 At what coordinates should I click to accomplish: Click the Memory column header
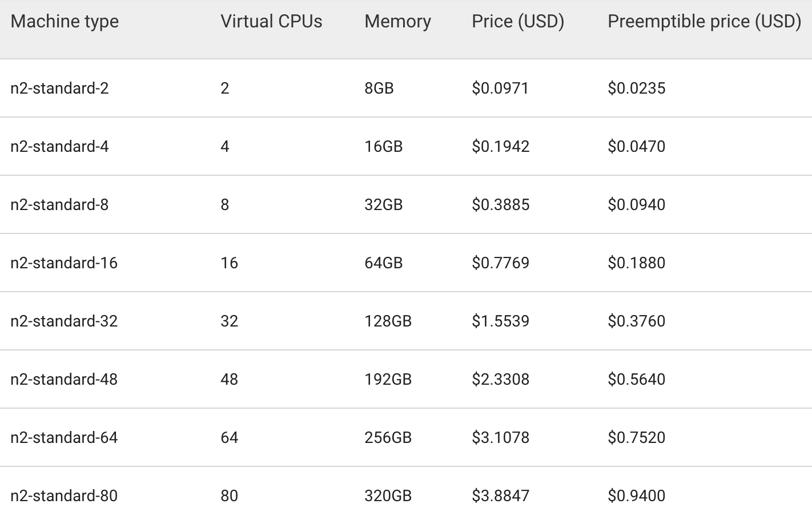pos(397,22)
